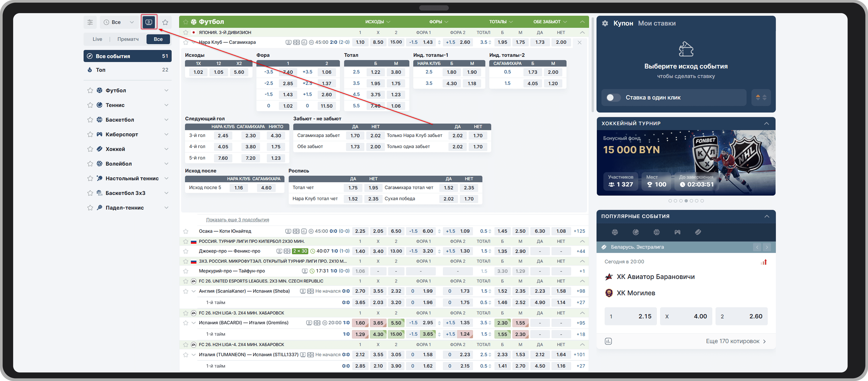This screenshot has height=381, width=868.
Task: Open the Мои ставки tab
Action: (x=656, y=23)
